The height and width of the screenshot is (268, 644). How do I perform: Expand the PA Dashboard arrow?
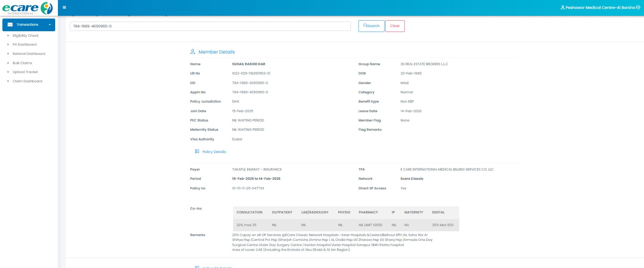8,45
